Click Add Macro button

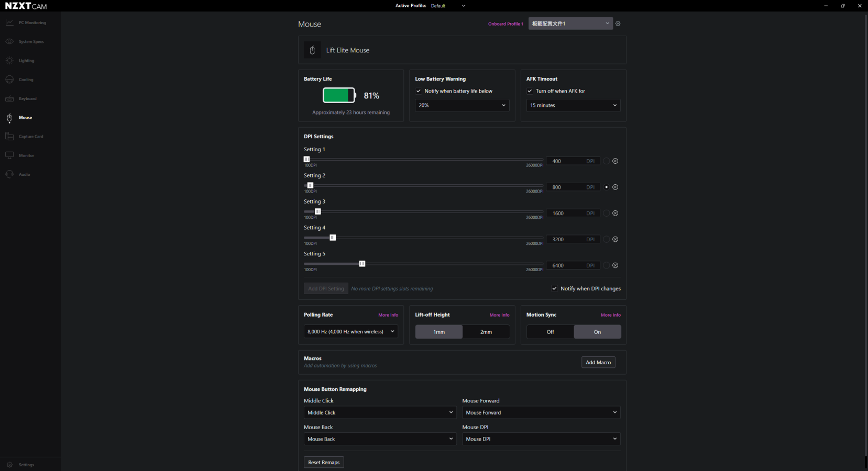[598, 362]
